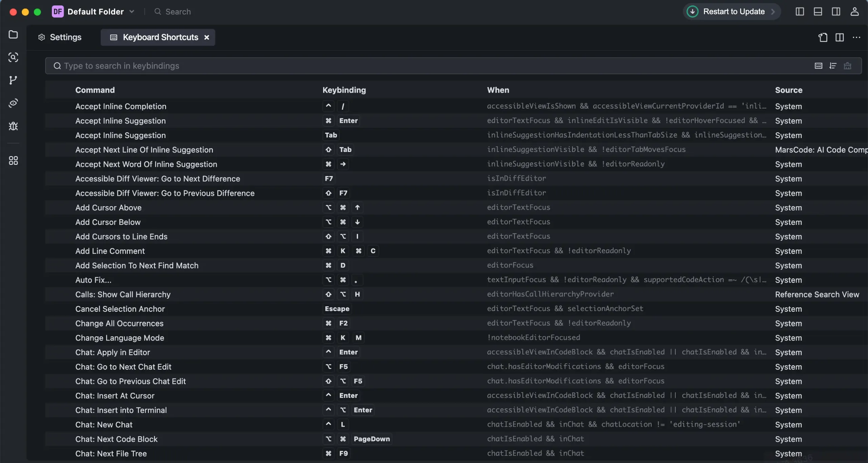Open the Explorer folder icon in sidebar
The width and height of the screenshot is (868, 463).
[13, 35]
